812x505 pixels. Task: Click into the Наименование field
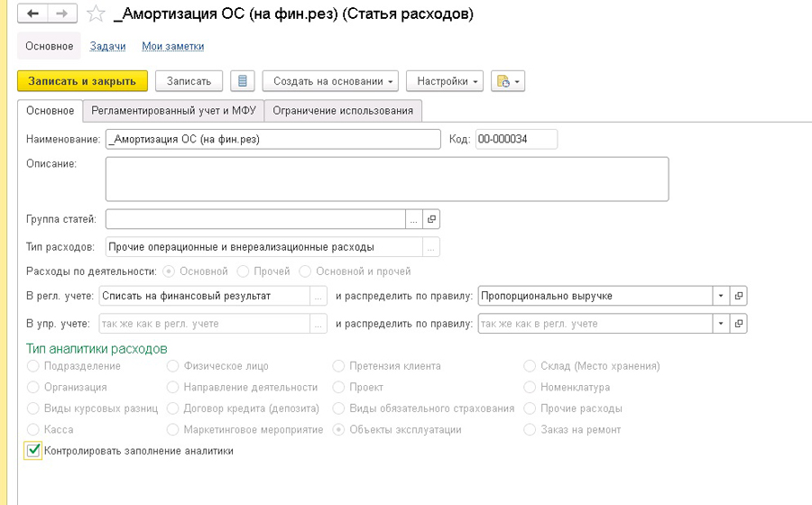click(x=272, y=139)
